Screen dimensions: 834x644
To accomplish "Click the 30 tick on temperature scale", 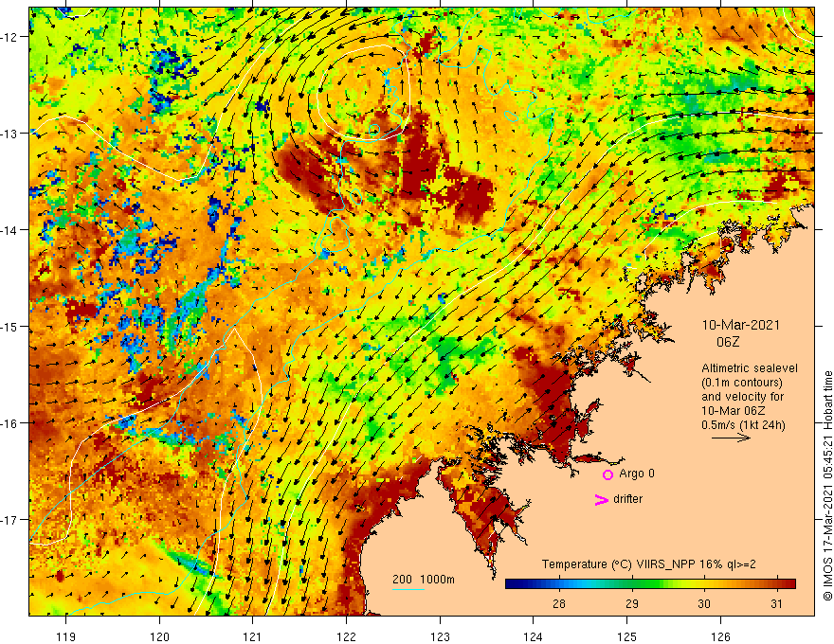I will tap(703, 603).
